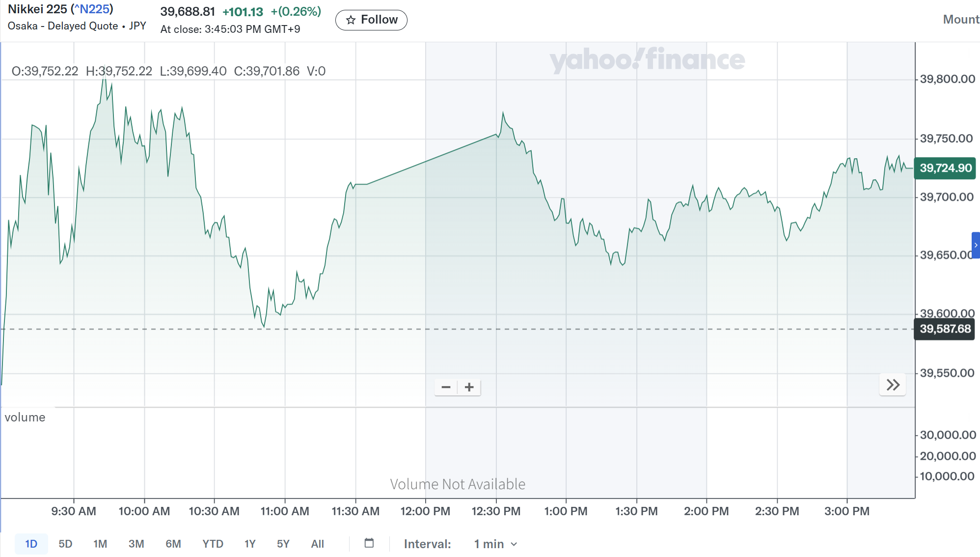Zoom out with the minus button
This screenshot has height=557, width=980.
coord(446,387)
